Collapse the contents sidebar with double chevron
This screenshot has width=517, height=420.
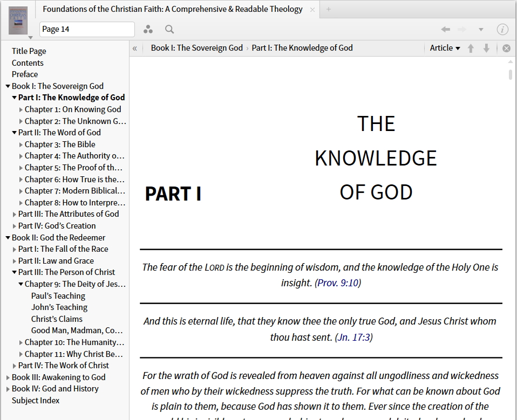135,49
